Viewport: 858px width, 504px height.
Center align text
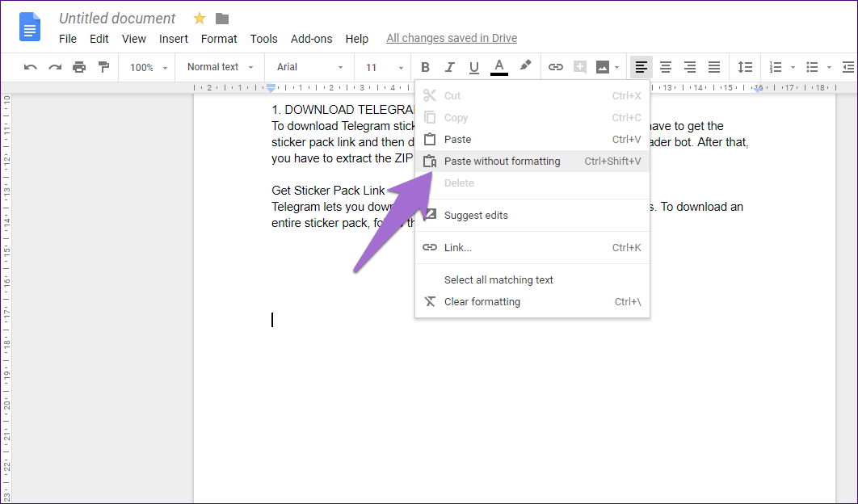click(x=666, y=67)
